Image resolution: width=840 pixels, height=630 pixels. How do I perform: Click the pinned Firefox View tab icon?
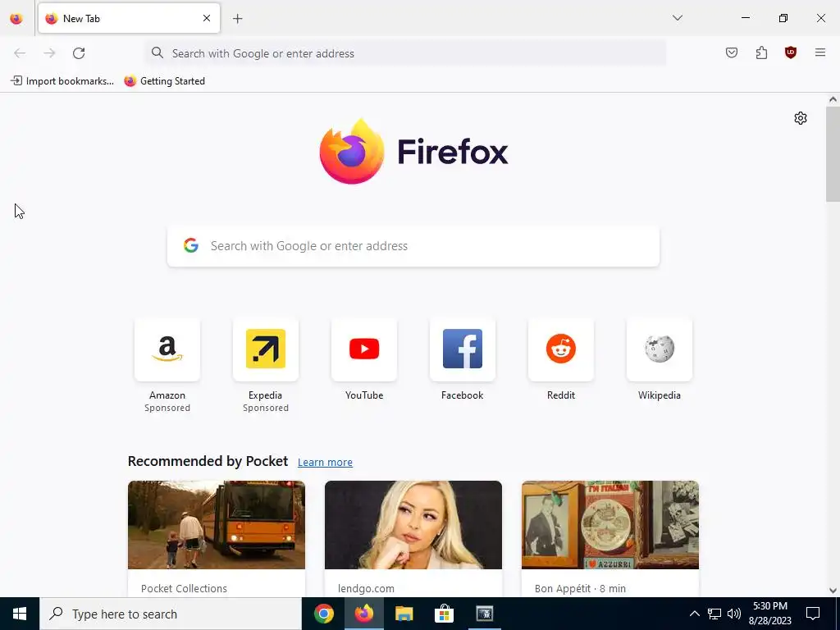point(16,18)
